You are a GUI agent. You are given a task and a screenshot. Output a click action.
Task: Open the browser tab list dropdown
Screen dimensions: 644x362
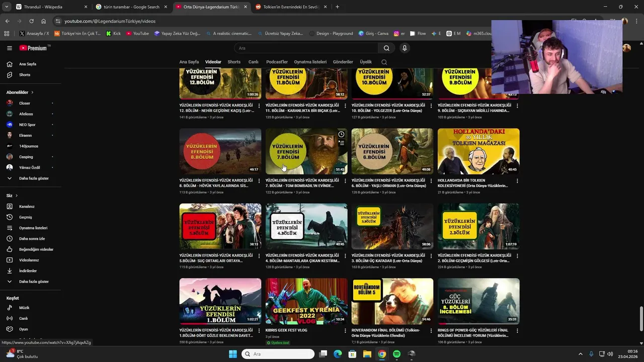pyautogui.click(x=7, y=7)
